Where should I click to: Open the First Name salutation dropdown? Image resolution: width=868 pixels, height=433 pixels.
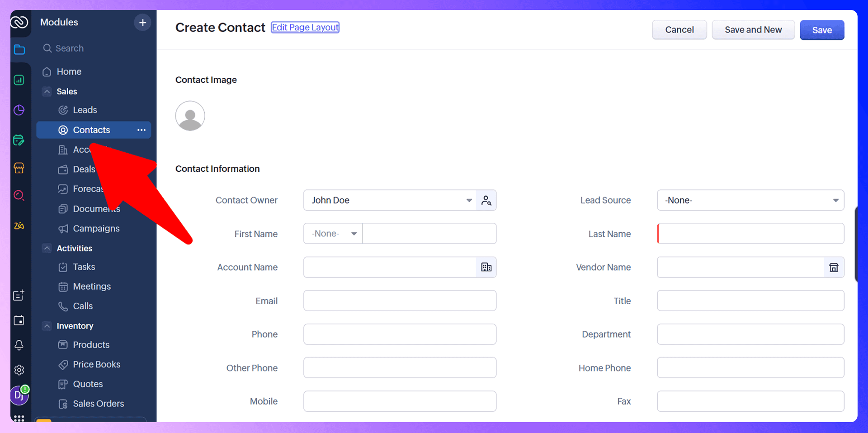pos(333,234)
